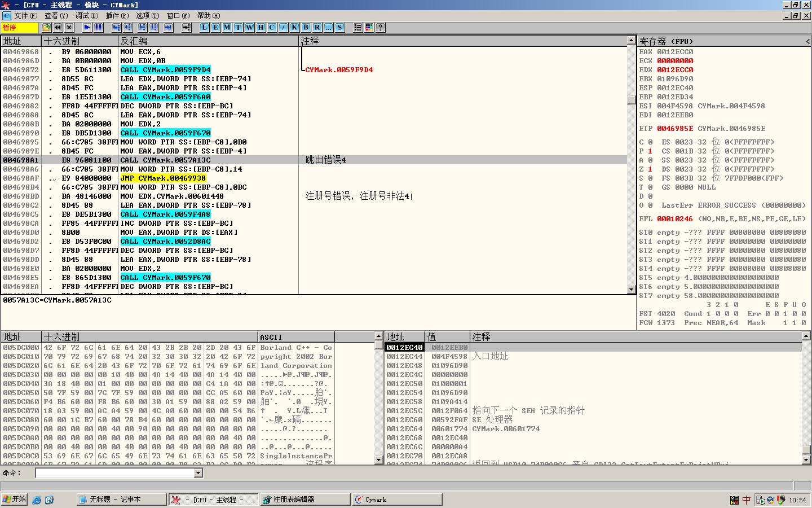The width and height of the screenshot is (812, 508).
Task: Click the stack pane 值 column header
Action: pyautogui.click(x=447, y=337)
